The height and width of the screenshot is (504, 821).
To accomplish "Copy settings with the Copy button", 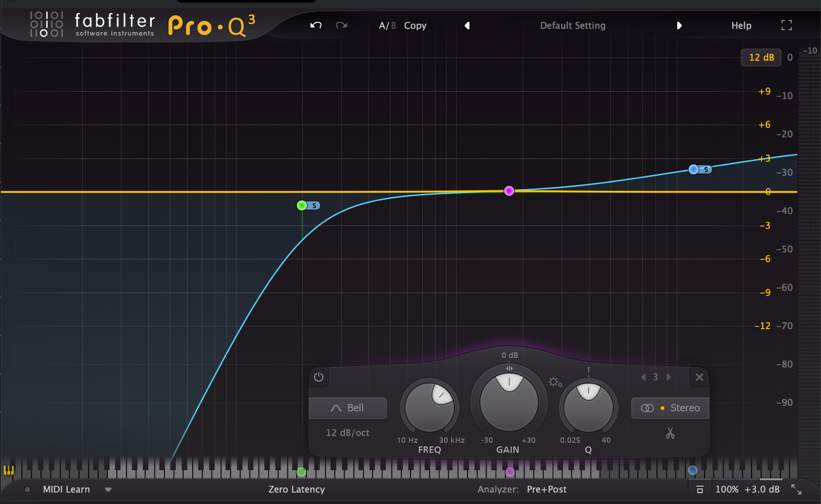I will (415, 26).
